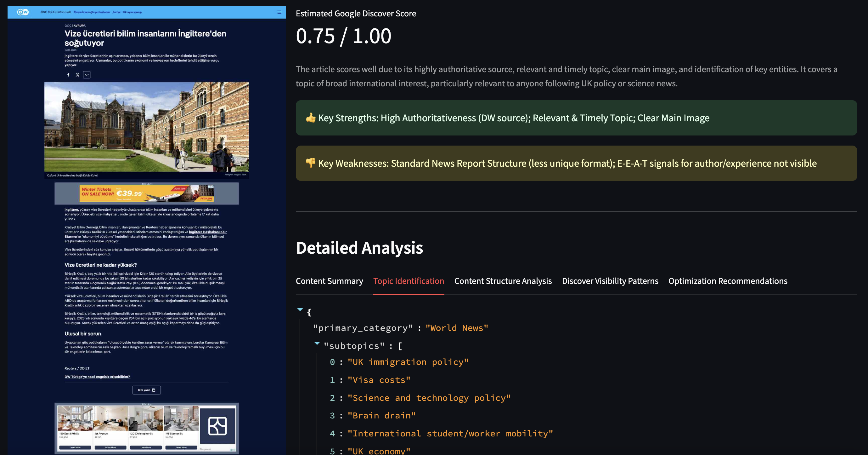
Task: Collapse the subtopics array arrow
Action: pyautogui.click(x=317, y=343)
